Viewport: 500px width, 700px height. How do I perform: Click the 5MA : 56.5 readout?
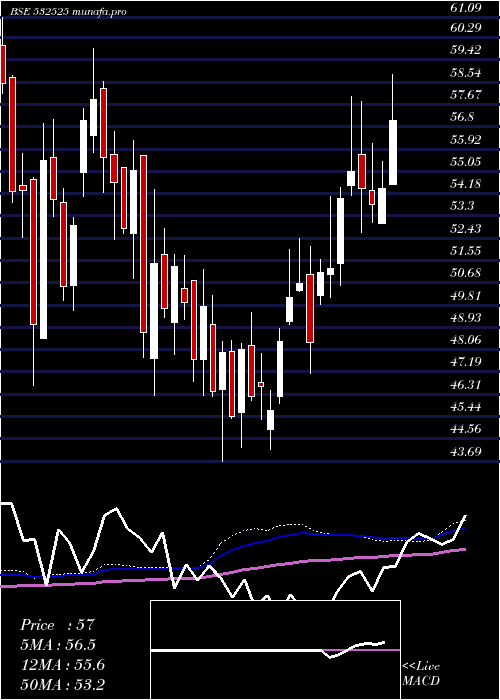tap(58, 645)
